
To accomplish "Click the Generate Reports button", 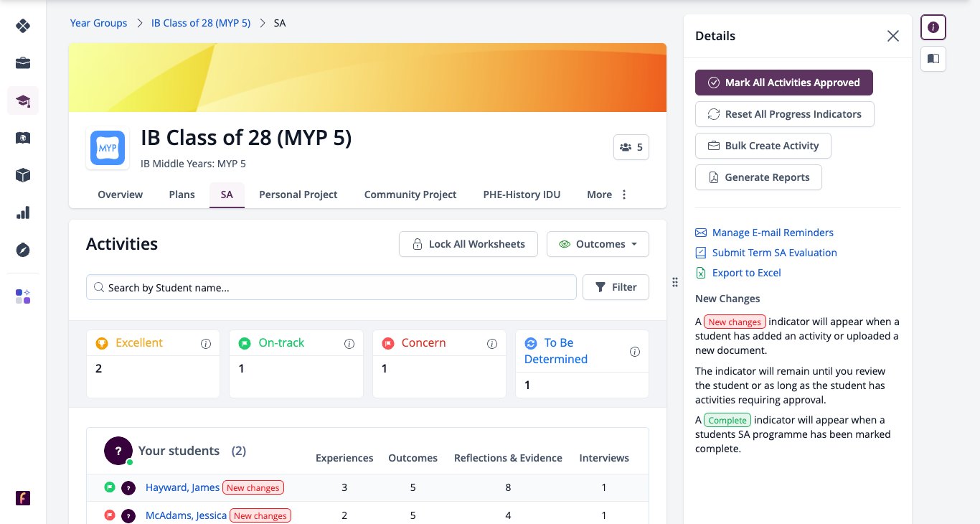I will 758,177.
